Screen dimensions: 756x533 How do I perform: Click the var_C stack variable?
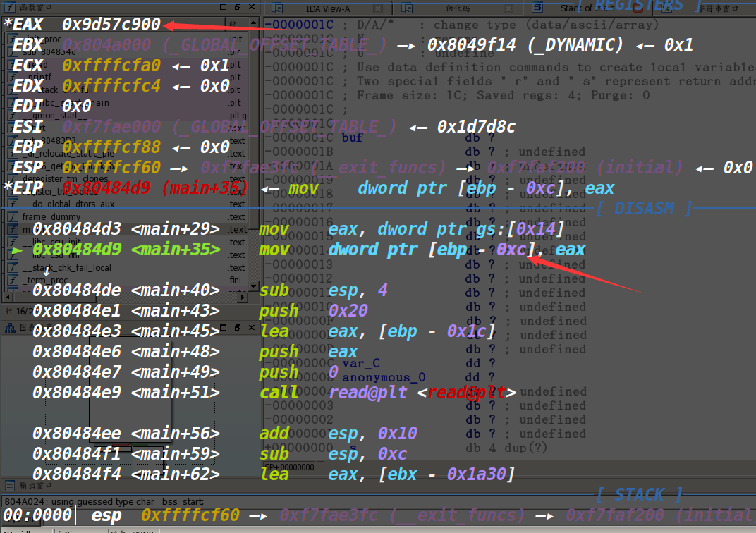point(361,363)
